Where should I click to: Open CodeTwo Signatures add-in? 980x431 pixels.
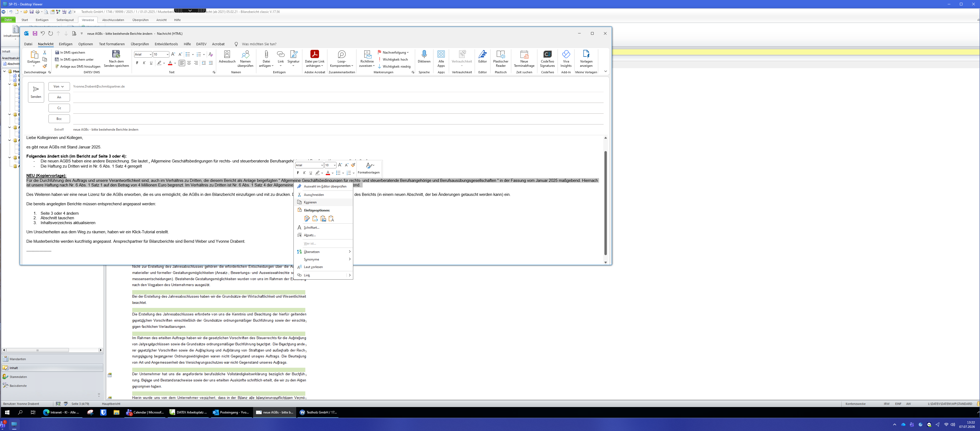(547, 59)
